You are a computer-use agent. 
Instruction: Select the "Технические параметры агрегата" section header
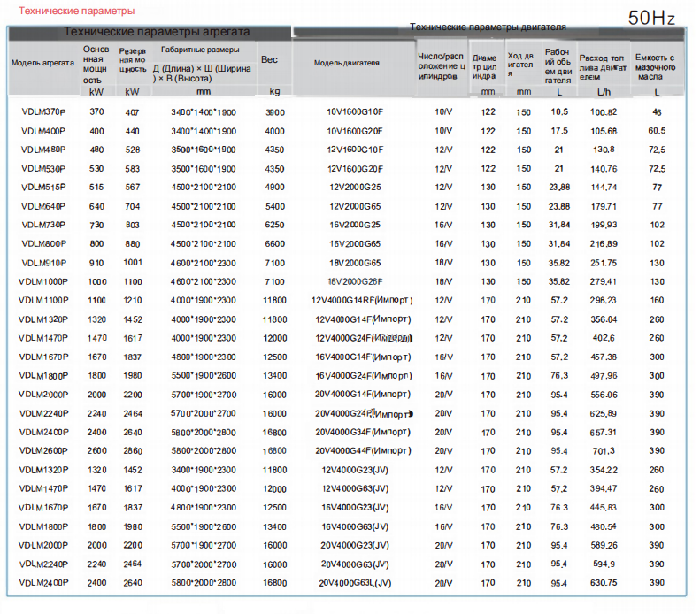pos(157,32)
